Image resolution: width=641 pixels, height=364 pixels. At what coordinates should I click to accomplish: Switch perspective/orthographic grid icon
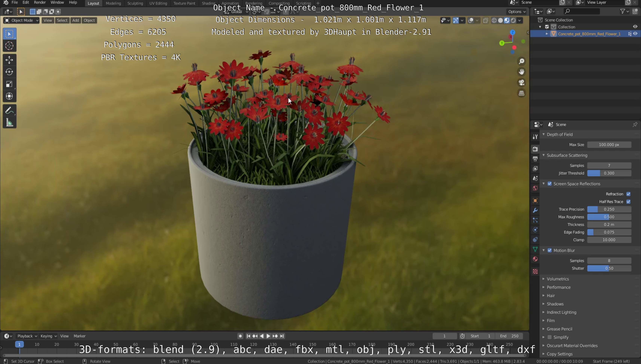[521, 93]
